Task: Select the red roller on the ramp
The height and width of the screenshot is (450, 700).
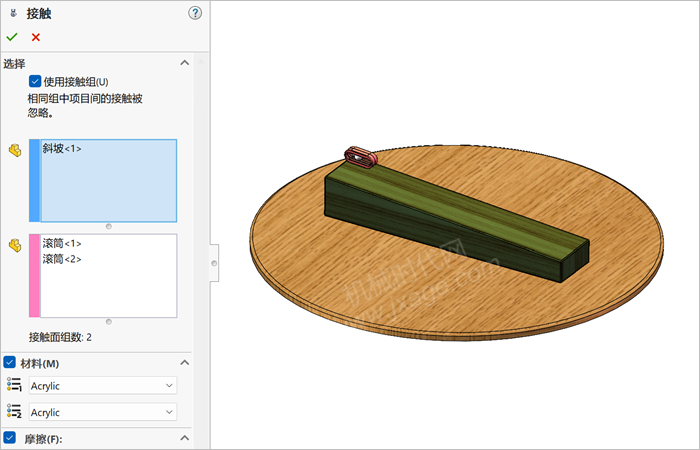Action: pyautogui.click(x=361, y=158)
